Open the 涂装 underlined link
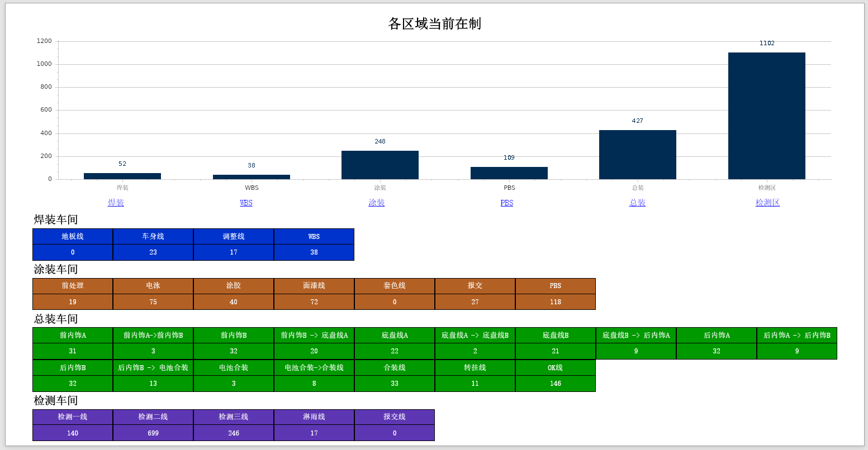The width and height of the screenshot is (868, 450). click(x=376, y=203)
